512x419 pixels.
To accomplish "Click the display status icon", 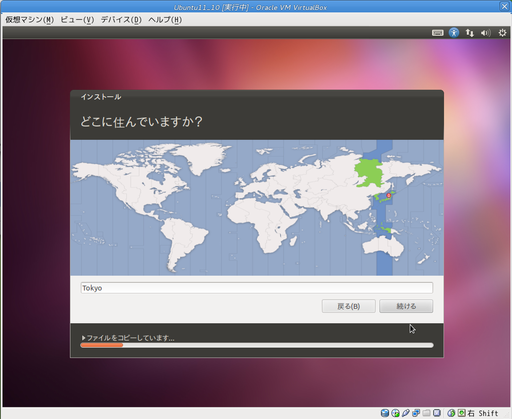I will (x=437, y=413).
